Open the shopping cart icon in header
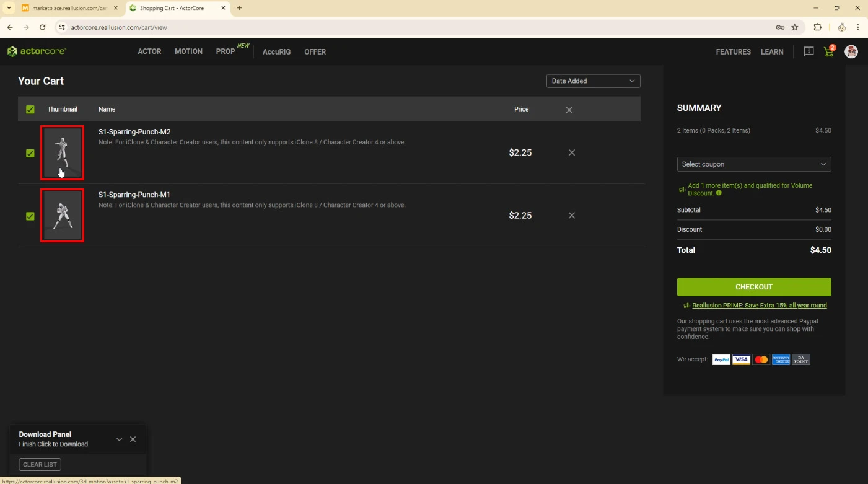This screenshot has width=868, height=484. click(828, 52)
